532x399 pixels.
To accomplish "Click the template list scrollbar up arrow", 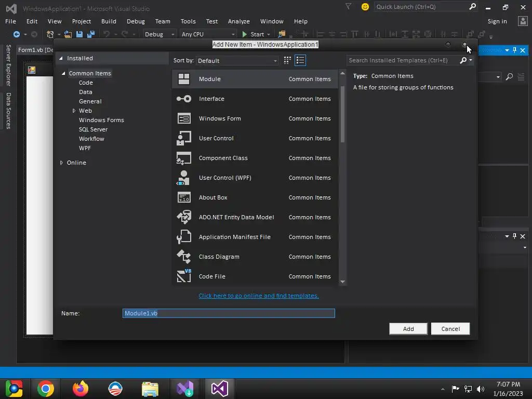I will point(343,73).
